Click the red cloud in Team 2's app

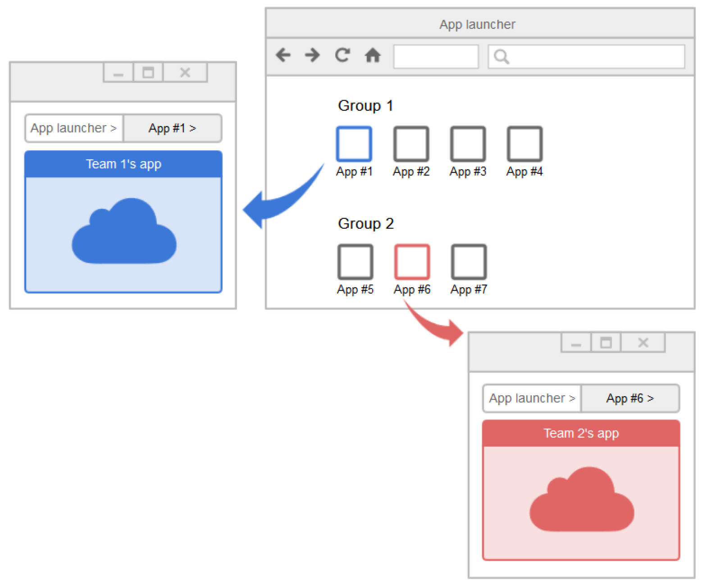point(582,500)
